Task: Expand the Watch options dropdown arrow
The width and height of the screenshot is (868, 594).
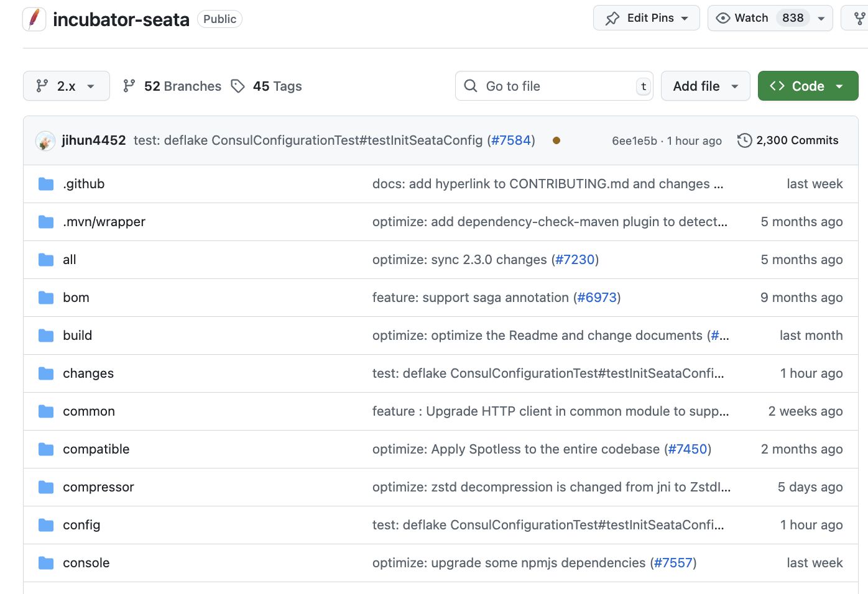Action: [x=821, y=19]
